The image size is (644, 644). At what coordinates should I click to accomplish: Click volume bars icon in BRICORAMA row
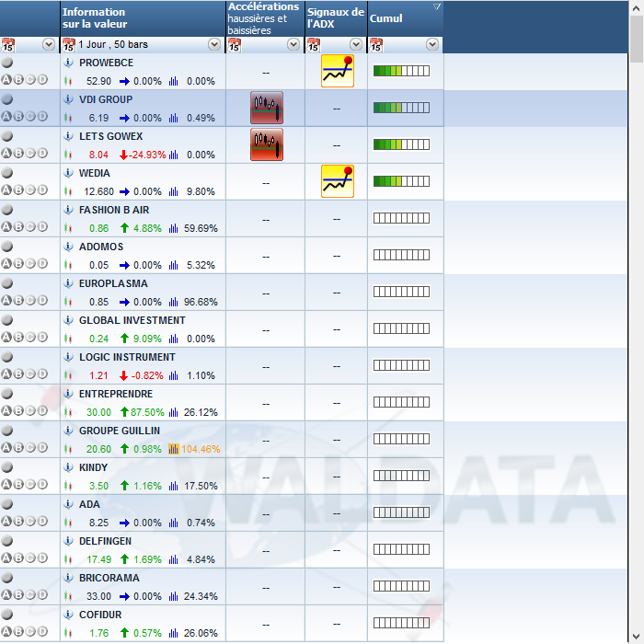tap(174, 596)
